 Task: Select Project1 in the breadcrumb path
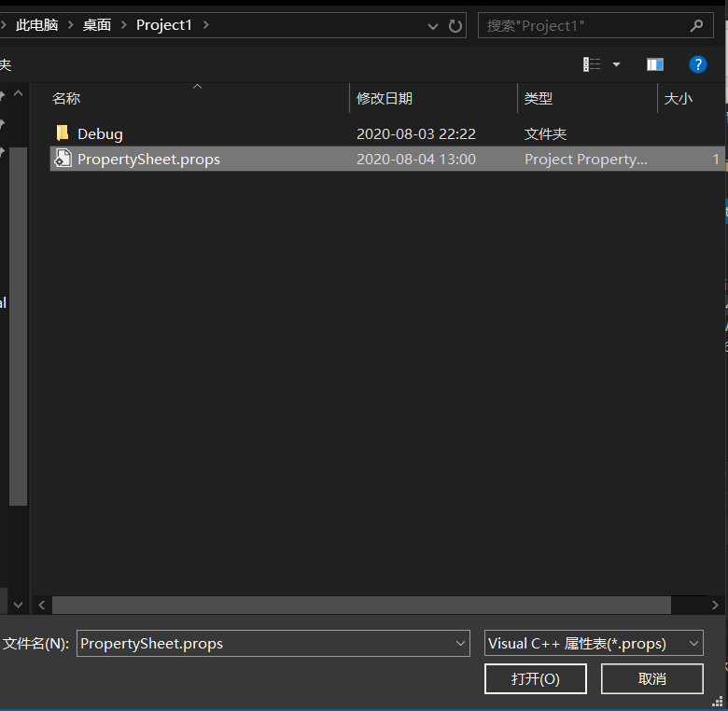coord(164,25)
